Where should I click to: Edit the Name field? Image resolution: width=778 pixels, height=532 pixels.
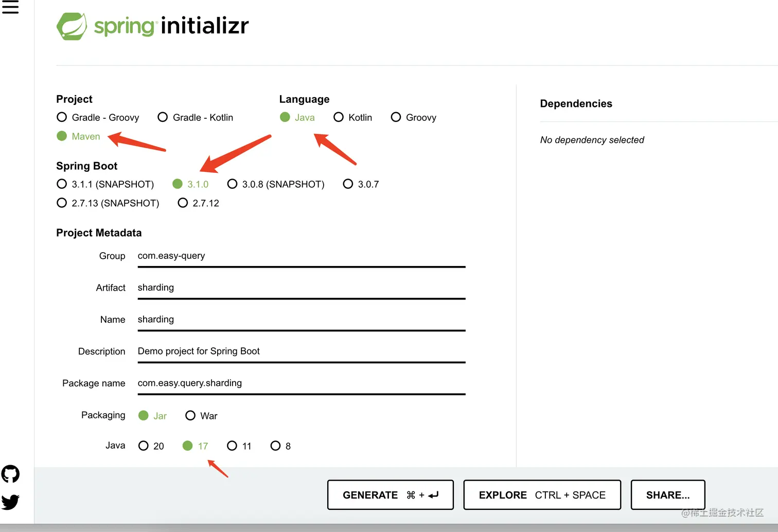point(302,320)
